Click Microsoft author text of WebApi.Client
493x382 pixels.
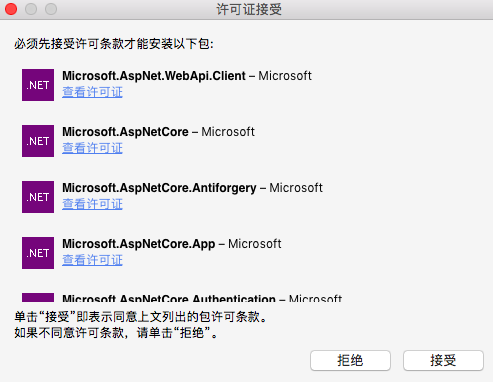point(285,76)
